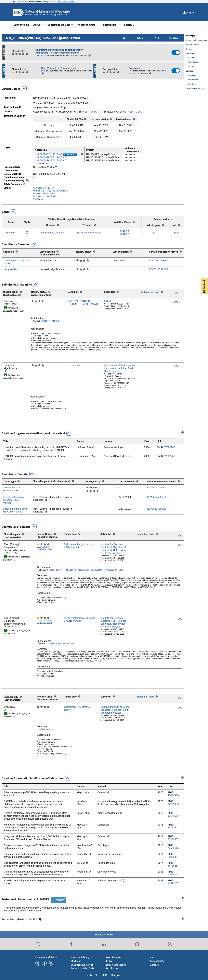
Task: Go to ClinVar Home
Action: coord(21,25)
